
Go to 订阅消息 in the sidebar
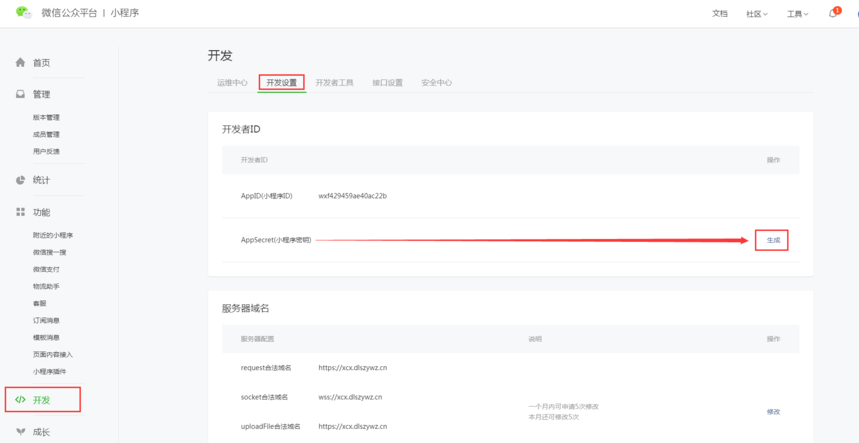46,321
